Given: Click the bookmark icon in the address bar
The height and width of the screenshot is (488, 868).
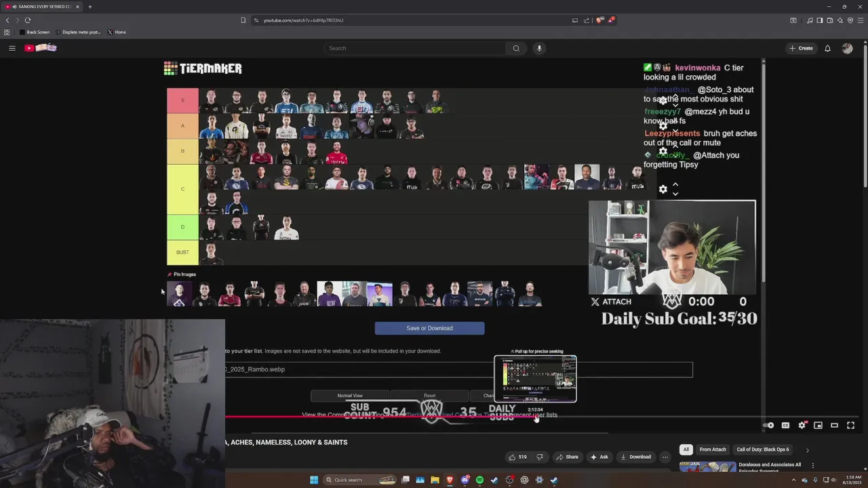Looking at the screenshot, I should pos(243,20).
